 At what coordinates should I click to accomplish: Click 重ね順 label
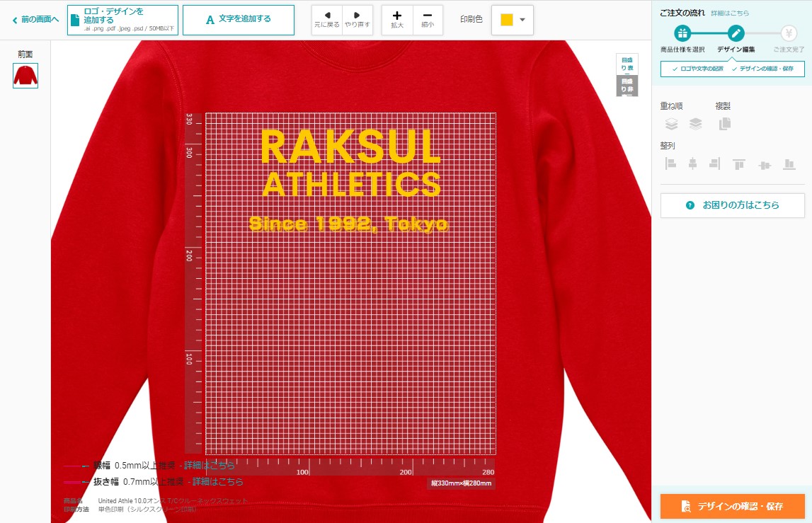671,106
